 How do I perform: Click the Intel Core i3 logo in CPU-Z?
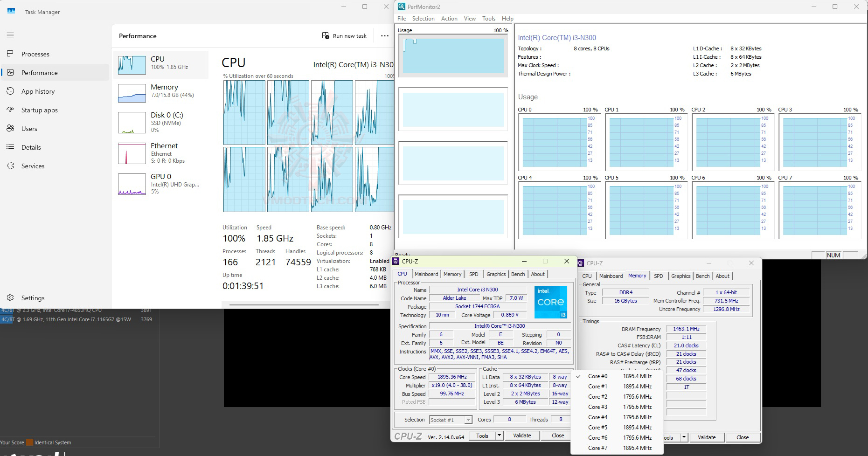pos(551,302)
